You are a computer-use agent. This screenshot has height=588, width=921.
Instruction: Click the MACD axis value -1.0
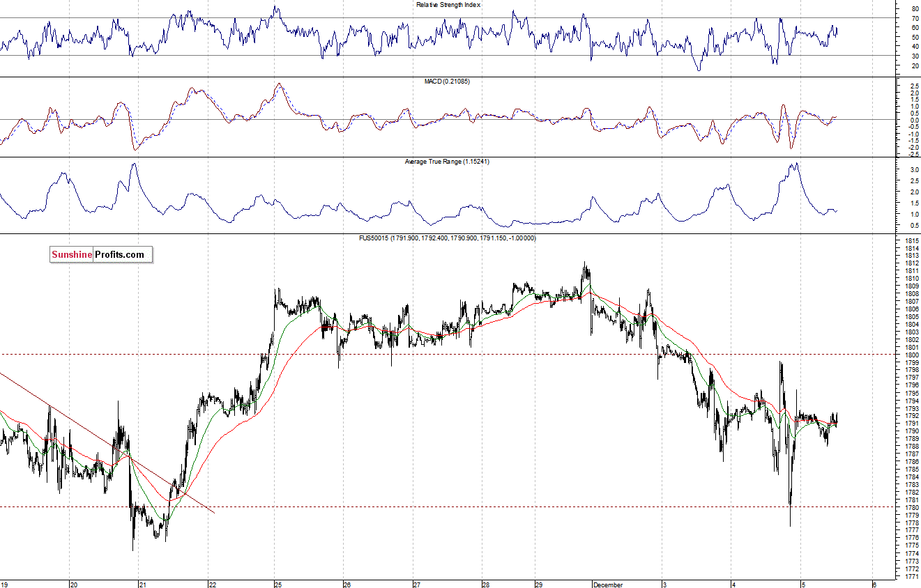913,134
